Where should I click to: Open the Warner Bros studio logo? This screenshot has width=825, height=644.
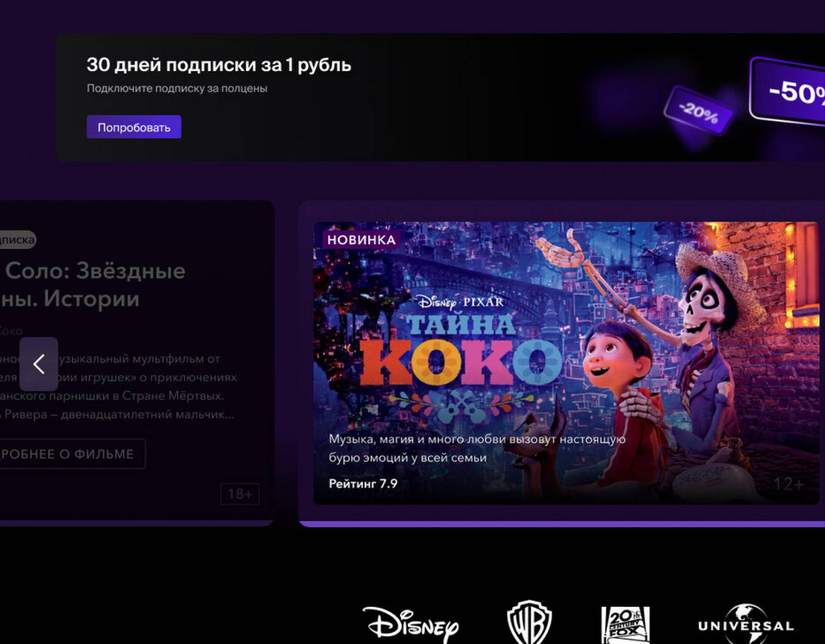click(x=529, y=622)
